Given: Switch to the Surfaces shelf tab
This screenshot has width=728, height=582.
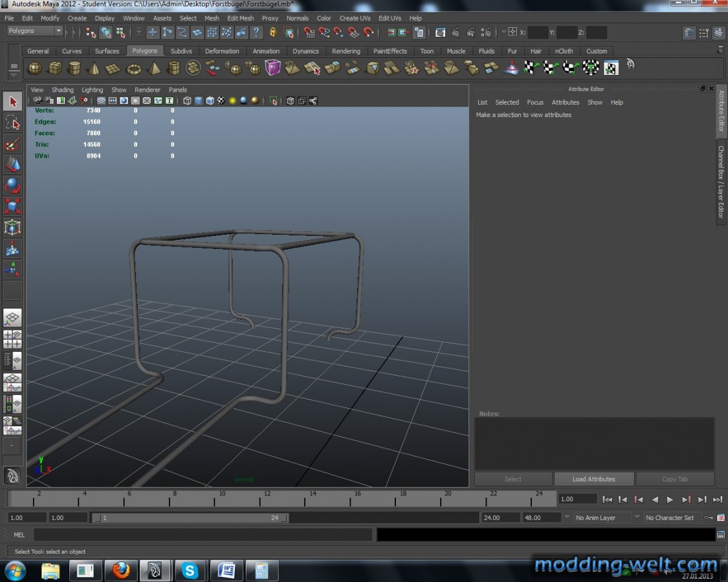Looking at the screenshot, I should (x=107, y=51).
